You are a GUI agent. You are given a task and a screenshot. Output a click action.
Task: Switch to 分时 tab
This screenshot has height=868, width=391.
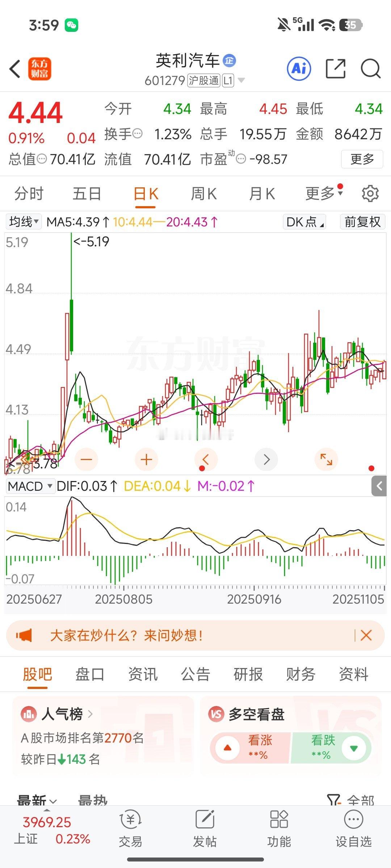[29, 194]
